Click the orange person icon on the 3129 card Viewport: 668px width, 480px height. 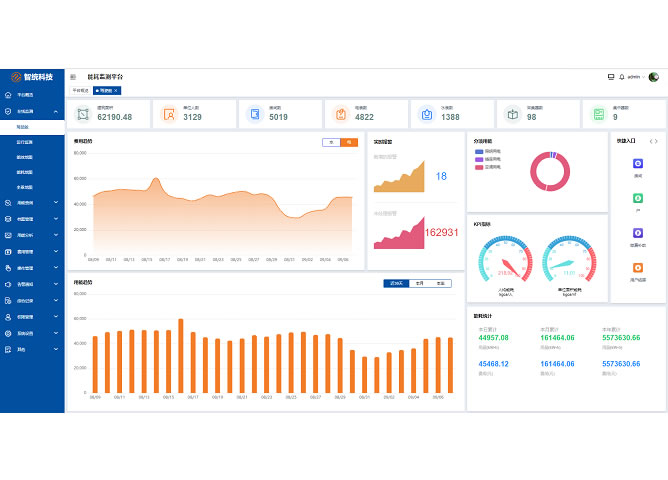pyautogui.click(x=169, y=114)
